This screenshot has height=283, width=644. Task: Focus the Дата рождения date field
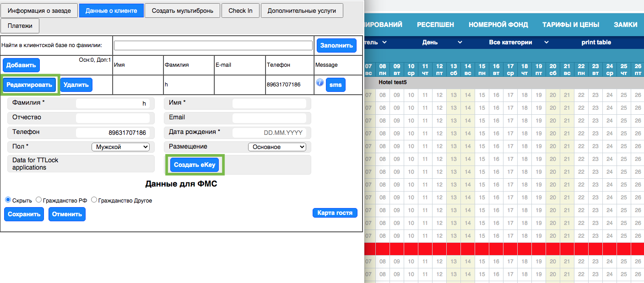click(269, 133)
